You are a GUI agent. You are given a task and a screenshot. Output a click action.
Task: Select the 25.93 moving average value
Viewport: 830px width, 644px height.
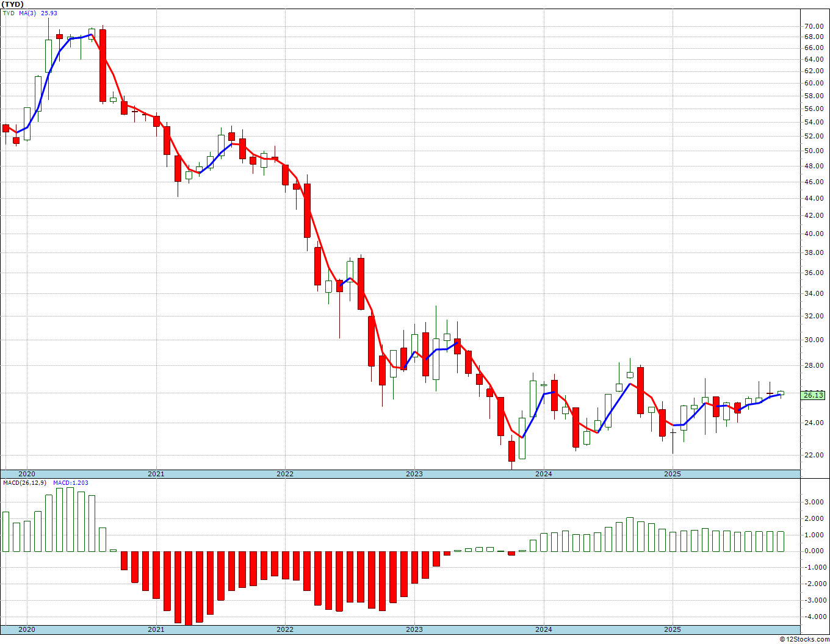49,13
